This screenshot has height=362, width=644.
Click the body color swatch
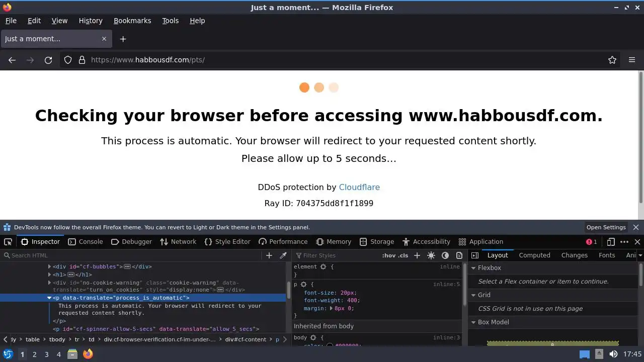coord(330,345)
